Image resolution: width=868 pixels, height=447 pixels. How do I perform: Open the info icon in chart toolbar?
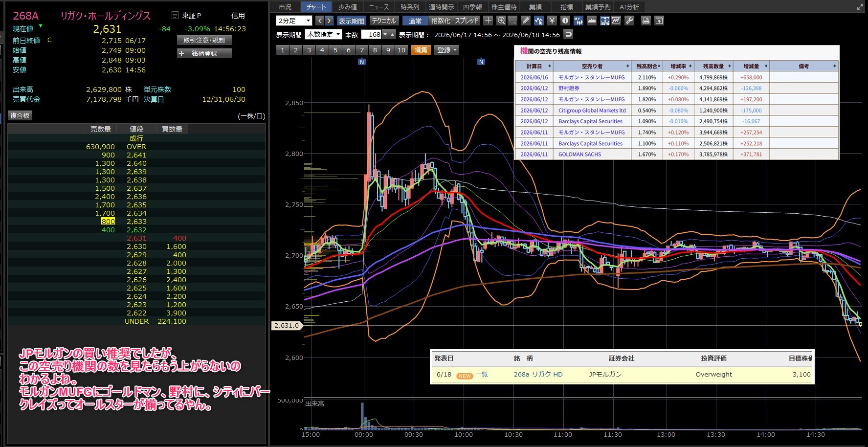tap(565, 21)
